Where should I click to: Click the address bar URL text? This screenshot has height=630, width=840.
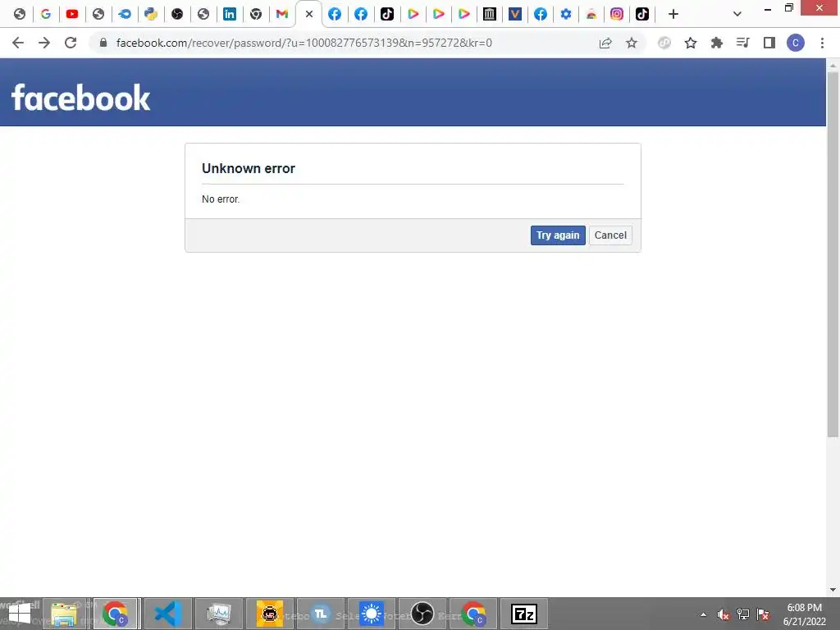pos(304,43)
